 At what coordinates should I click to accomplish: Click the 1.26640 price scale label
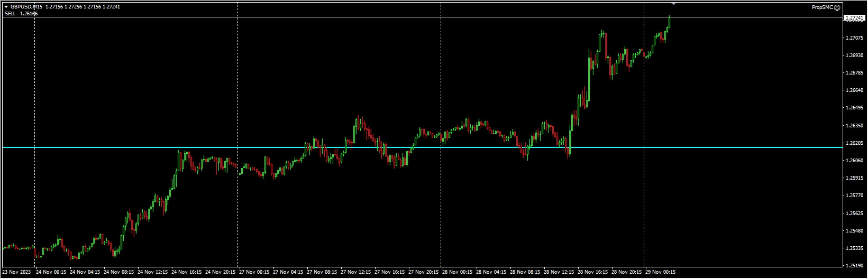pyautogui.click(x=854, y=90)
